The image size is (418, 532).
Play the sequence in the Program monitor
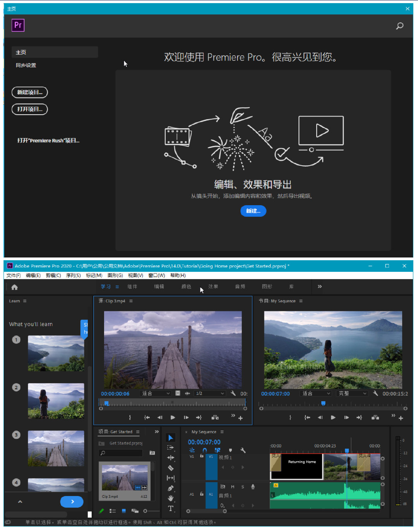click(x=333, y=417)
